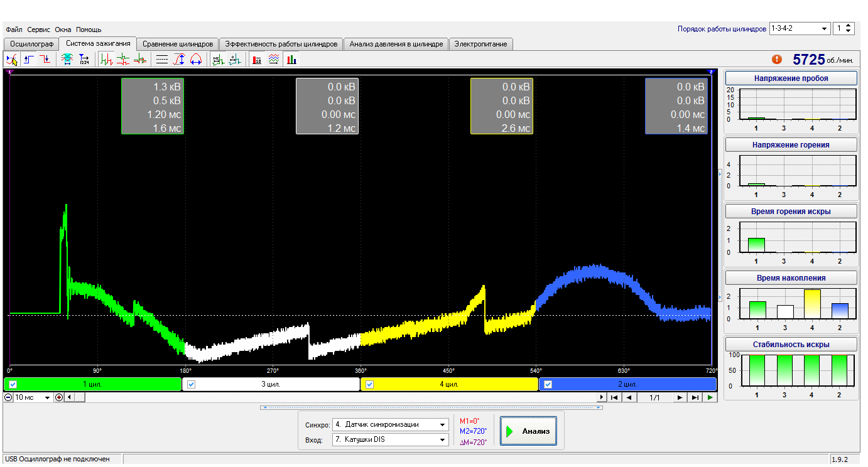Open the Файл menu

coord(14,30)
